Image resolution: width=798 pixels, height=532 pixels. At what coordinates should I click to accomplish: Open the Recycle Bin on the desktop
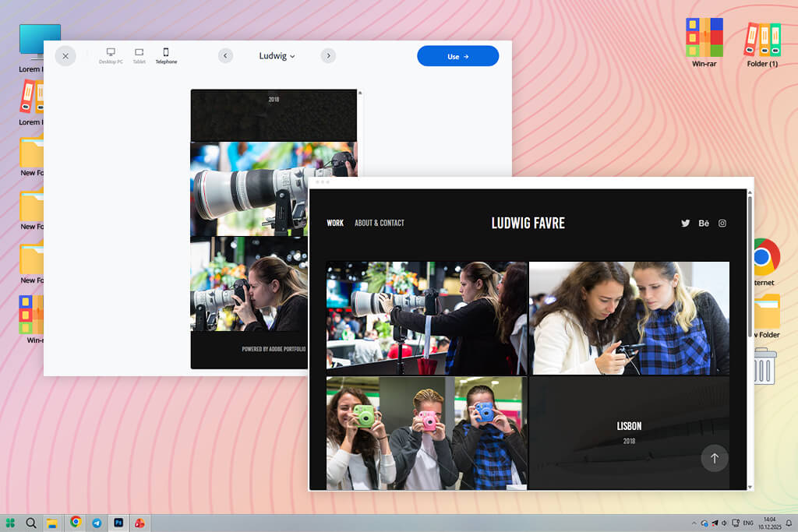tap(764, 365)
